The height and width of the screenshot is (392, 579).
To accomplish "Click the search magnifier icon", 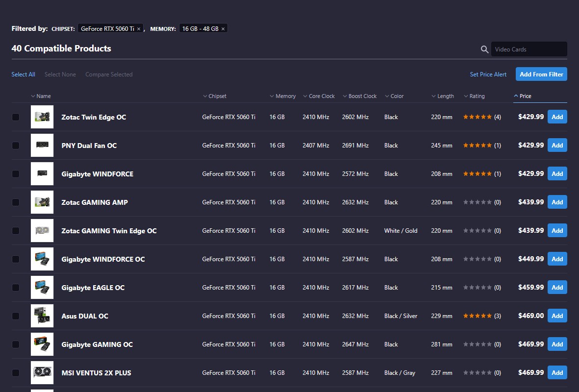I will coord(484,49).
